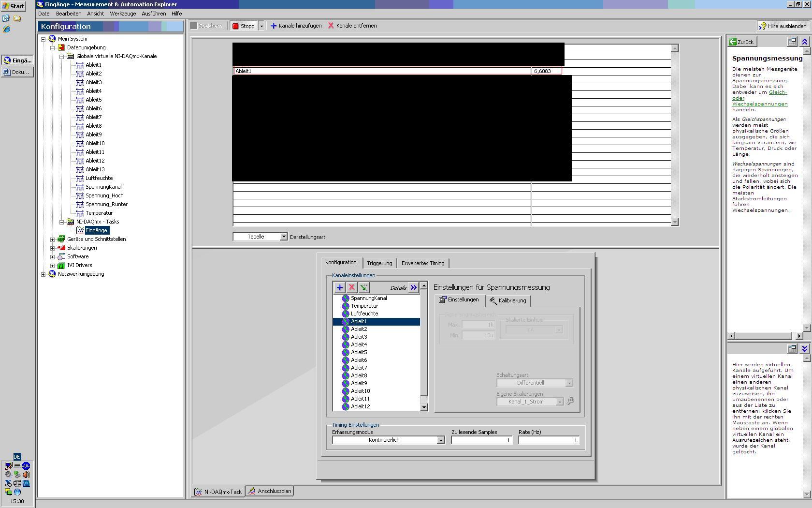Open the Werkzeuge menu
The image size is (812, 508).
click(x=123, y=14)
